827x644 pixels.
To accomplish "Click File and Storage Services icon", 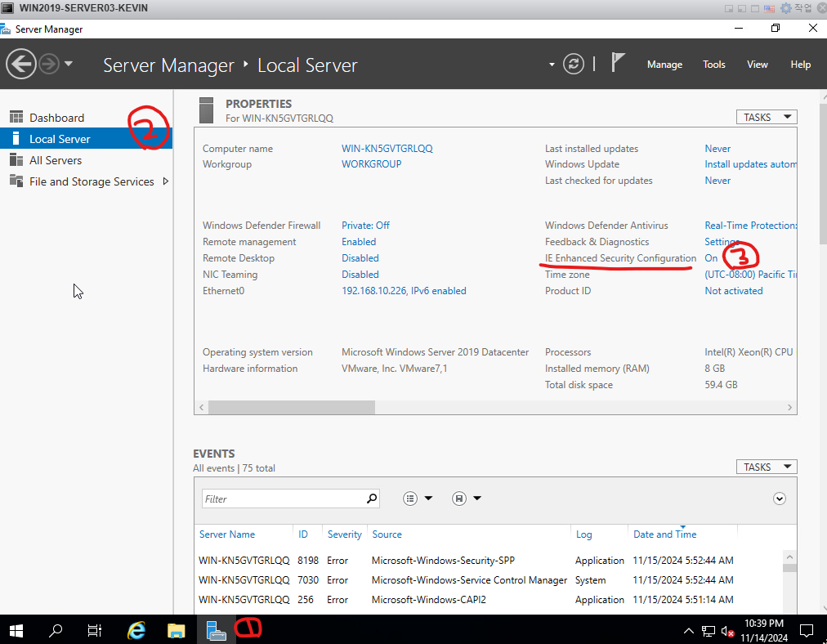I will [16, 181].
